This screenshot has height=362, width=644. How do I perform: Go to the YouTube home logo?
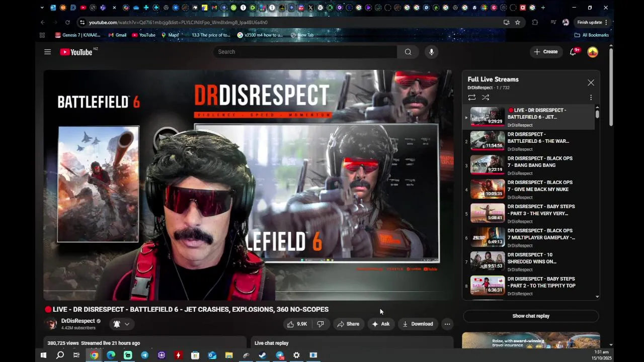pyautogui.click(x=76, y=52)
